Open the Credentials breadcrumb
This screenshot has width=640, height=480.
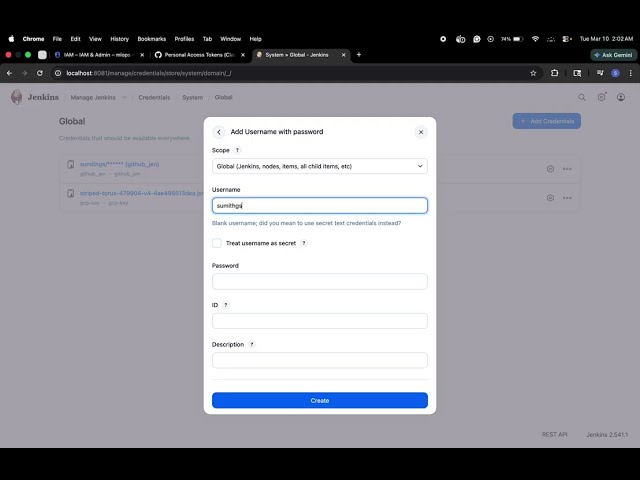pyautogui.click(x=154, y=98)
